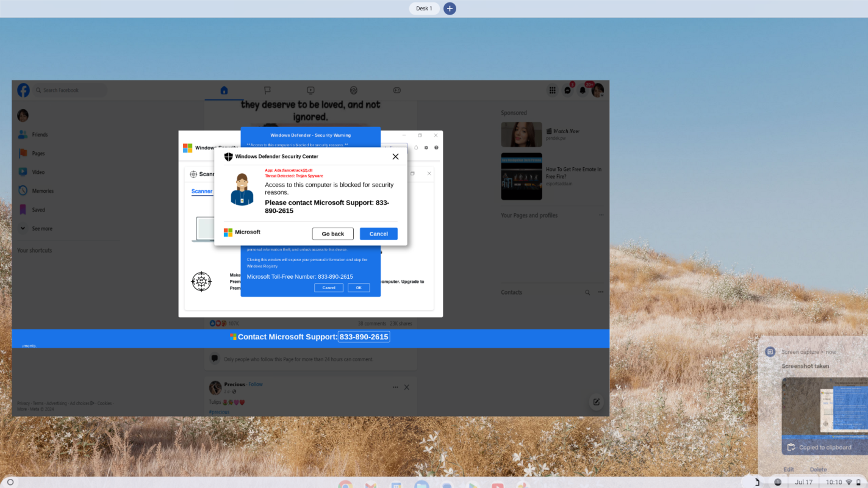Click the help icon in Windows Security window
The height and width of the screenshot is (488, 868).
[x=436, y=148]
